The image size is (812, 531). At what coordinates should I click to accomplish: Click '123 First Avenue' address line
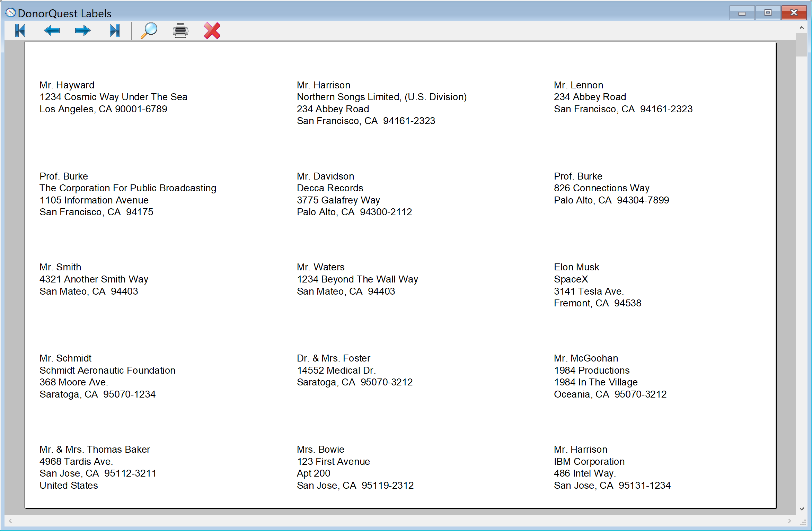pos(333,461)
